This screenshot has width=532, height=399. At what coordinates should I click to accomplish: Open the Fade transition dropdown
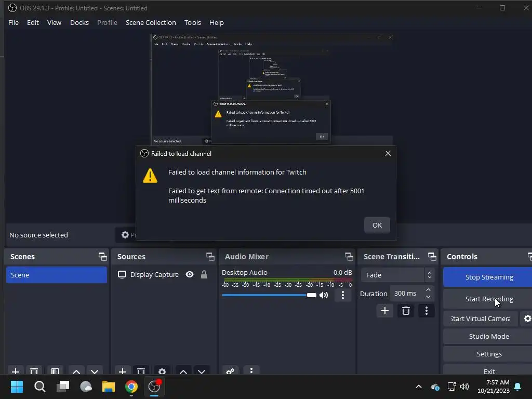(x=397, y=275)
